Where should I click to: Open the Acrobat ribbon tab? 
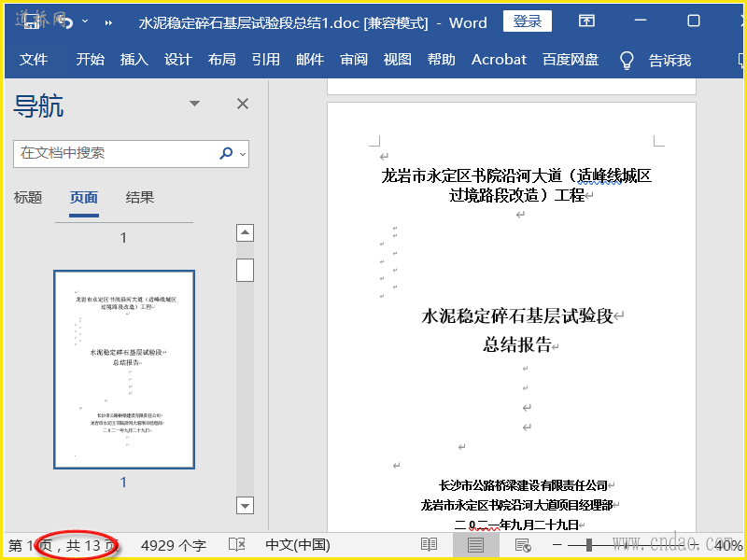[x=499, y=60]
